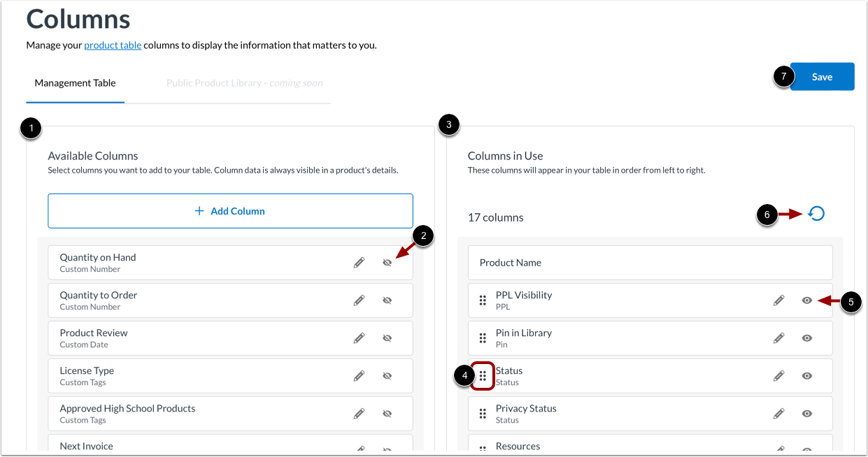868x457 pixels.
Task: Grab the Status row drag handle
Action: coord(483,376)
